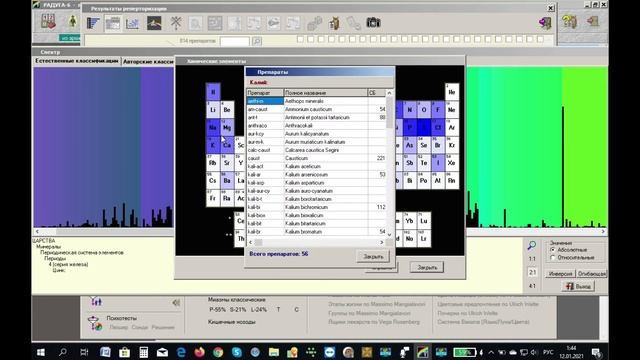Click the purple back-arrow door icon

[x=545, y=23]
